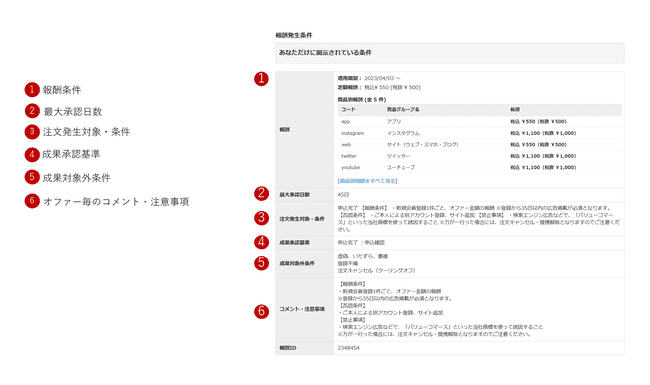Click the 成果承認基準 row label
This screenshot has height=385, width=650.
point(294,242)
